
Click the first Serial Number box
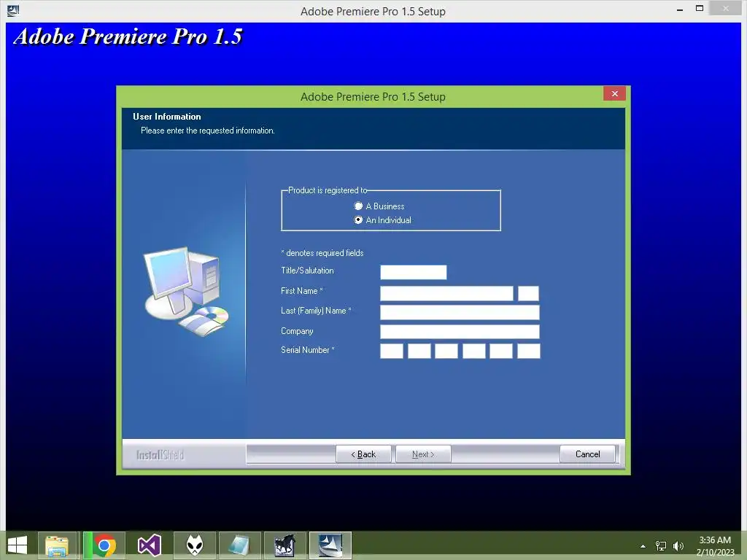[x=392, y=351]
